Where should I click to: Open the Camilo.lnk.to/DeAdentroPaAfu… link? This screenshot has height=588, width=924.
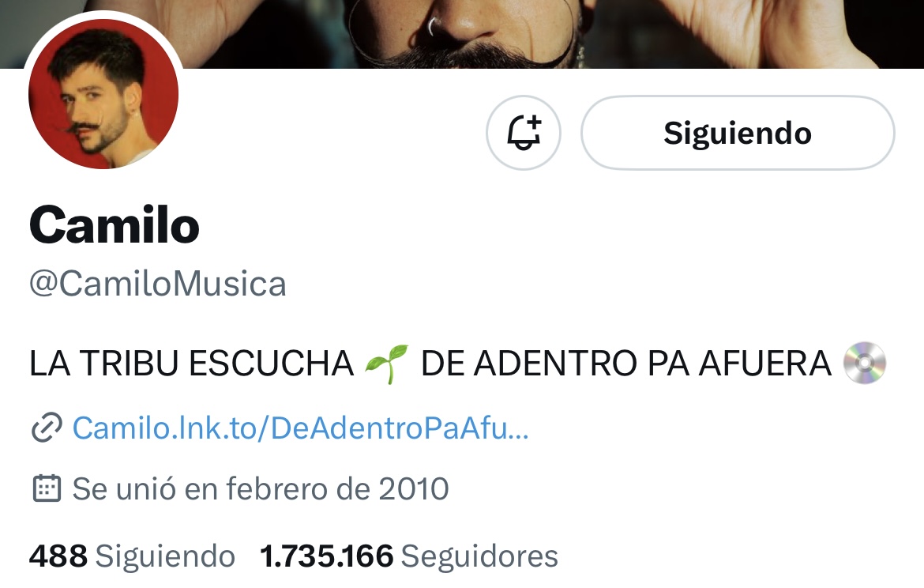(x=301, y=428)
